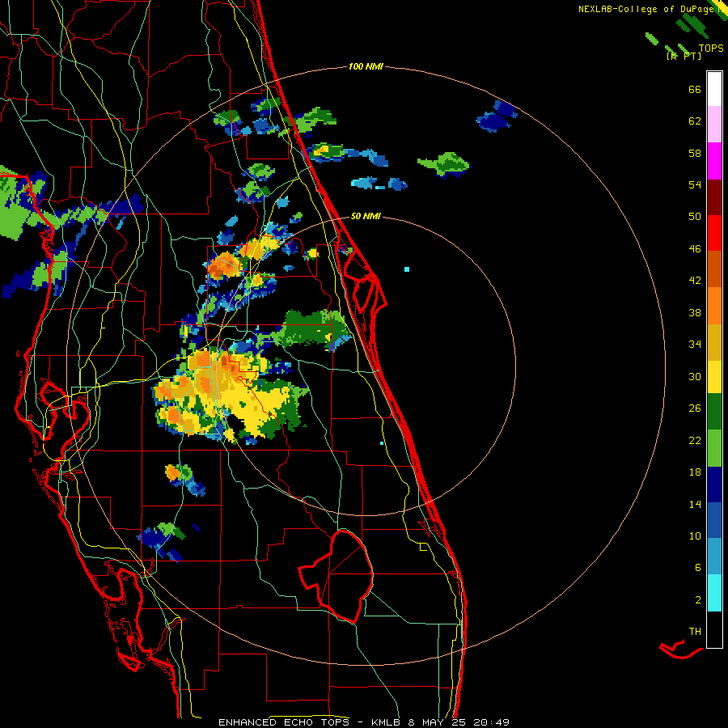The width and height of the screenshot is (728, 728).
Task: Click the legend value 58
Action: coord(695,153)
